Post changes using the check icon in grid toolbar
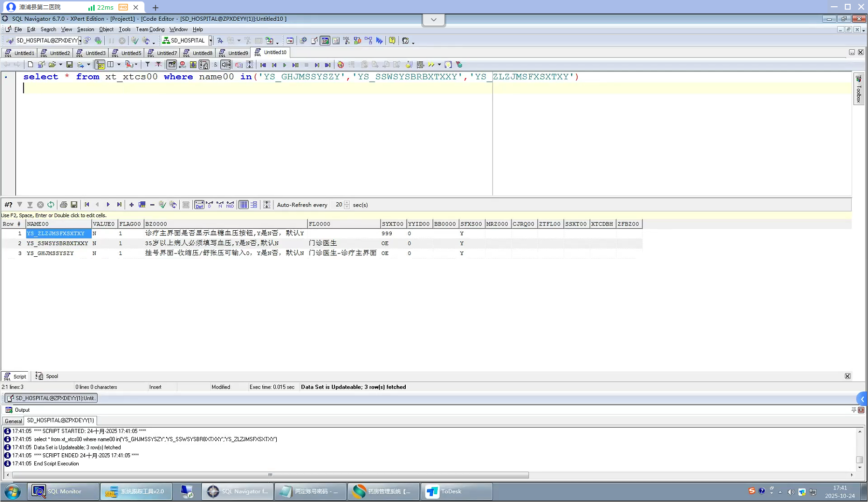This screenshot has width=868, height=502. (162, 205)
